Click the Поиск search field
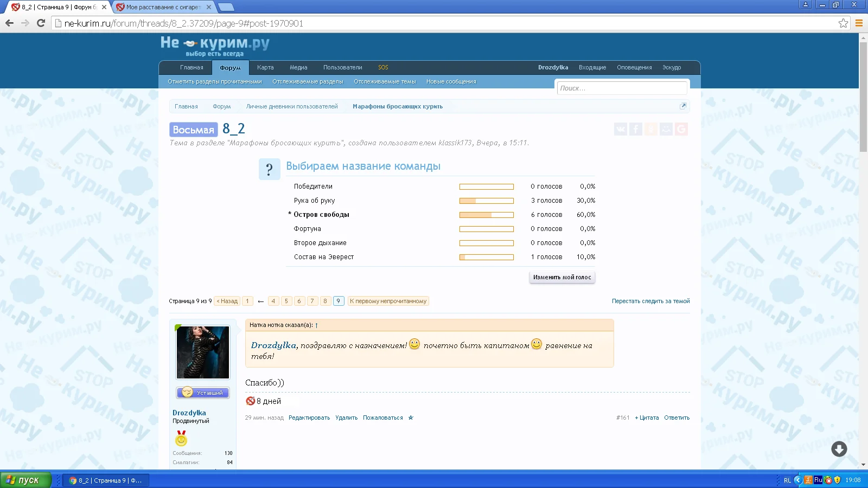Viewport: 868px width, 488px height. (x=622, y=88)
